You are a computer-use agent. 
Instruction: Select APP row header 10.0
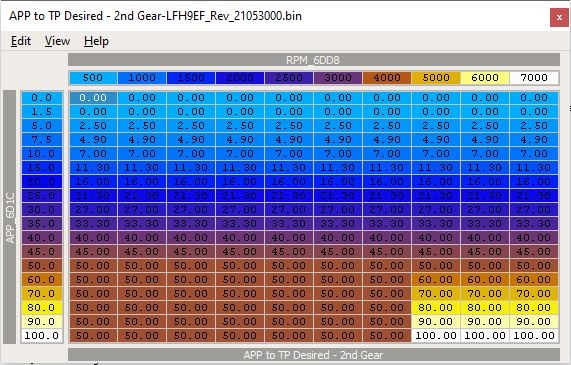(42, 153)
